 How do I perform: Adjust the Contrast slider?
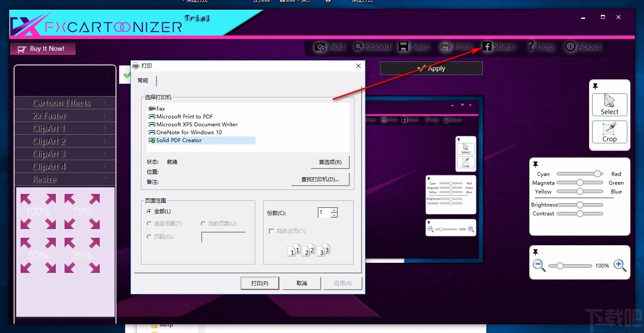pos(580,214)
